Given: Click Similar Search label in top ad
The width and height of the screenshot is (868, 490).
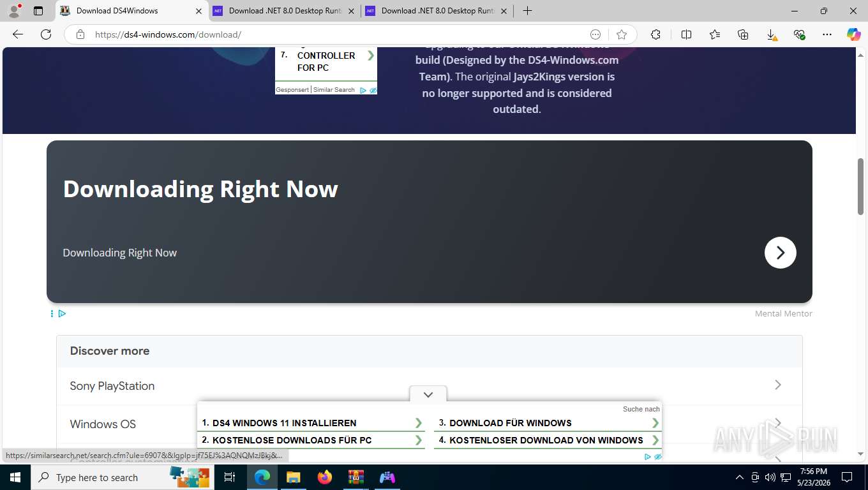Looking at the screenshot, I should [334, 90].
